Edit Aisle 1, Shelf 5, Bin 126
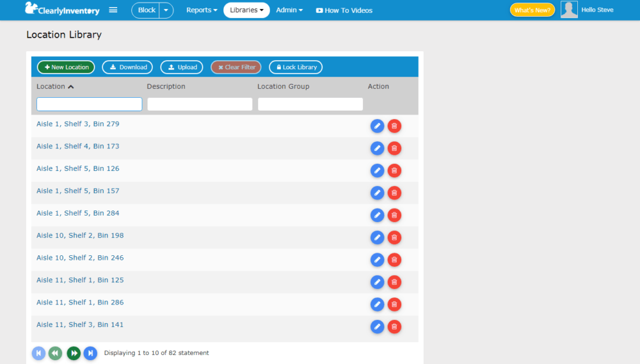The width and height of the screenshot is (640, 364). point(377,171)
